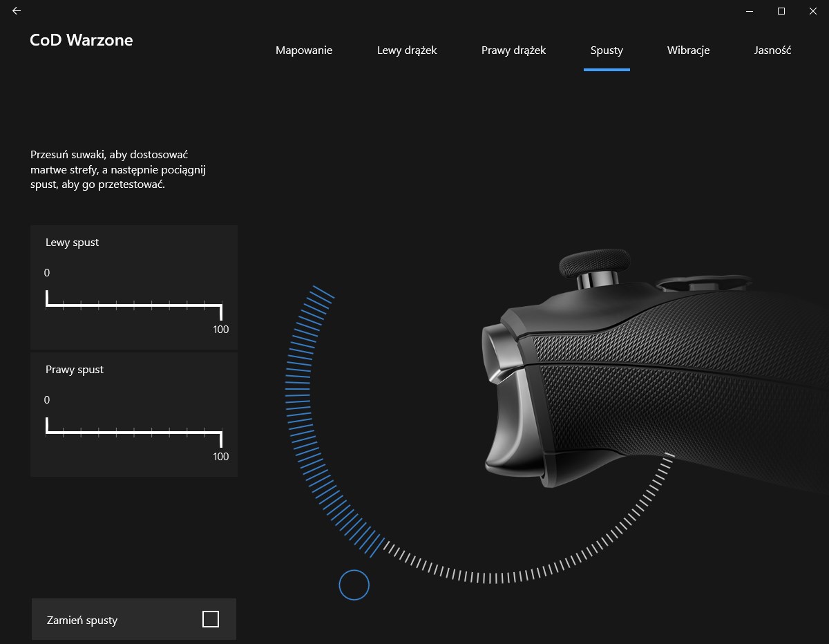Go to the Prawy drążek tab
829x644 pixels.
point(513,50)
